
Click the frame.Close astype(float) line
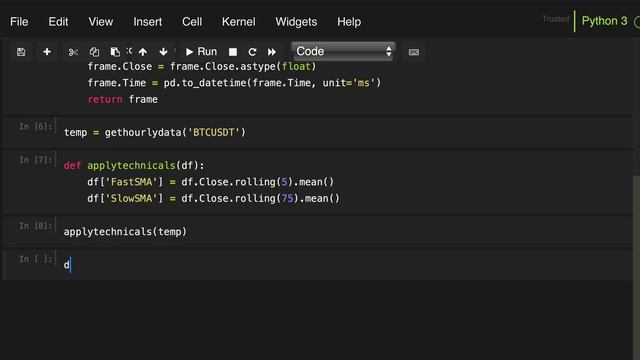click(x=202, y=66)
